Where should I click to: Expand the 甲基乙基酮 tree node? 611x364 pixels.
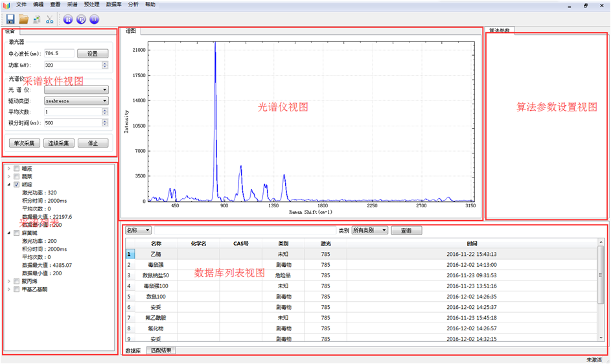[9, 290]
